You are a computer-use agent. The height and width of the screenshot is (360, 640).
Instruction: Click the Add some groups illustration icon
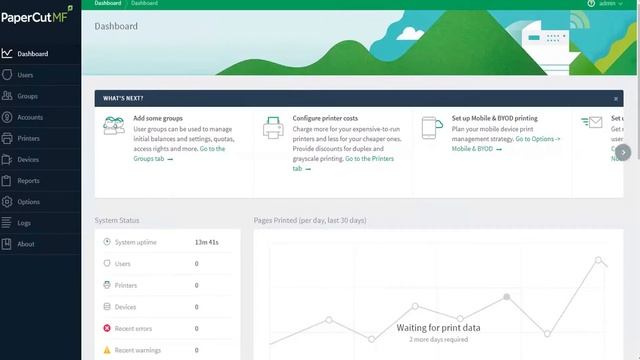(x=114, y=126)
